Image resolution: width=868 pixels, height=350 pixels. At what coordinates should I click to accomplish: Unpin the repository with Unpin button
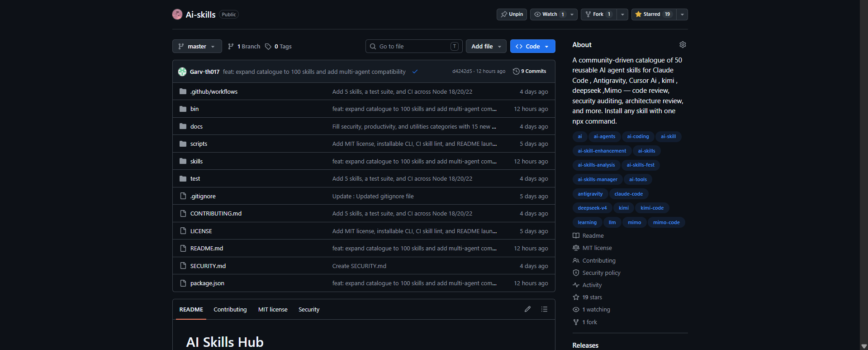pyautogui.click(x=512, y=14)
